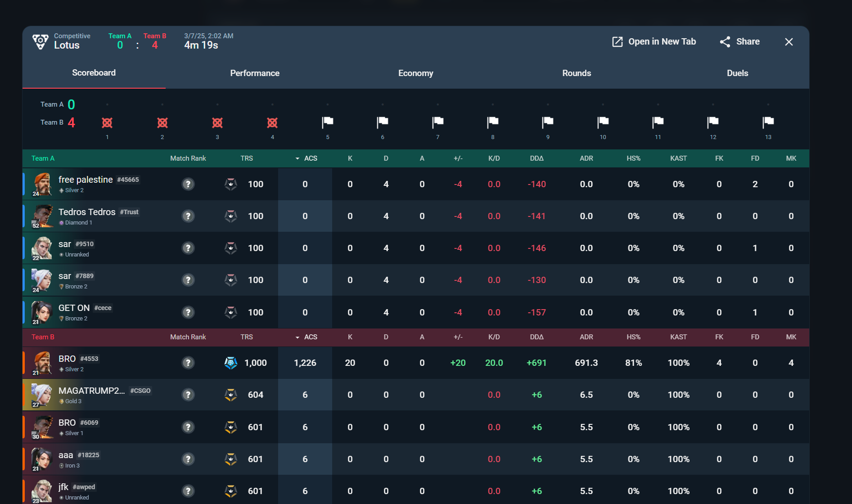Sort Team B by ADR column
This screenshot has height=504, width=852.
pos(586,337)
